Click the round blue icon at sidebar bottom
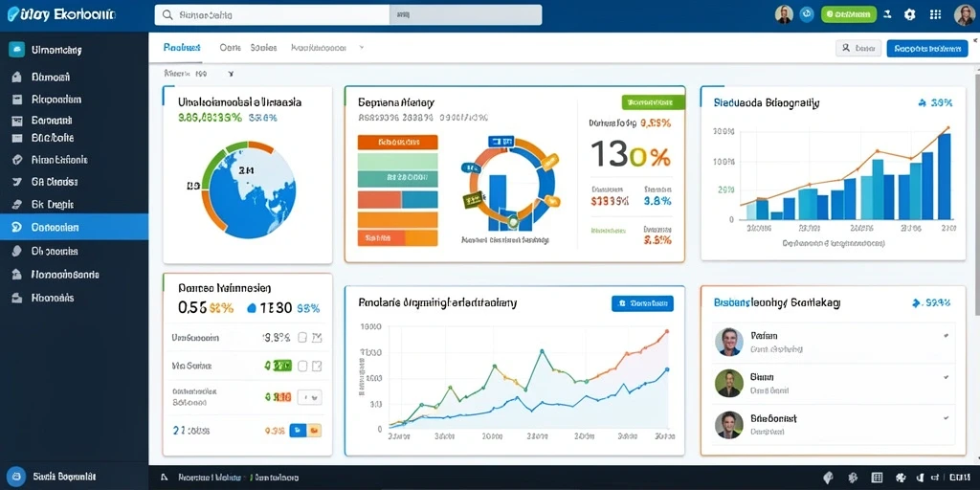This screenshot has height=490, width=980. [x=17, y=477]
